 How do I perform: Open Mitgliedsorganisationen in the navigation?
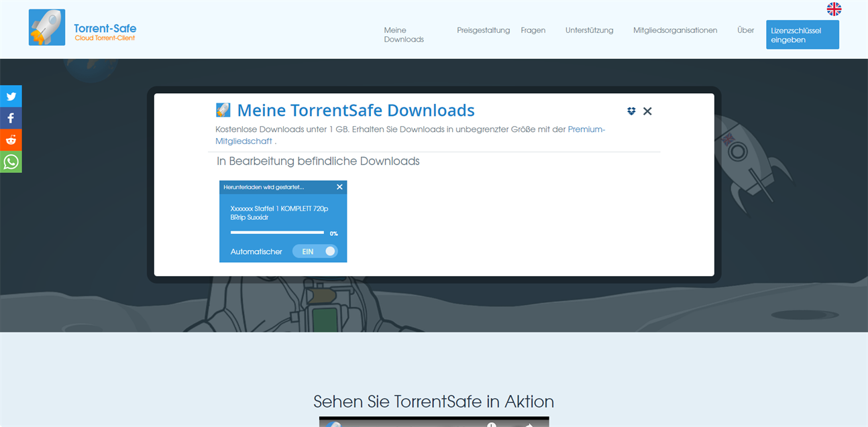click(x=675, y=30)
